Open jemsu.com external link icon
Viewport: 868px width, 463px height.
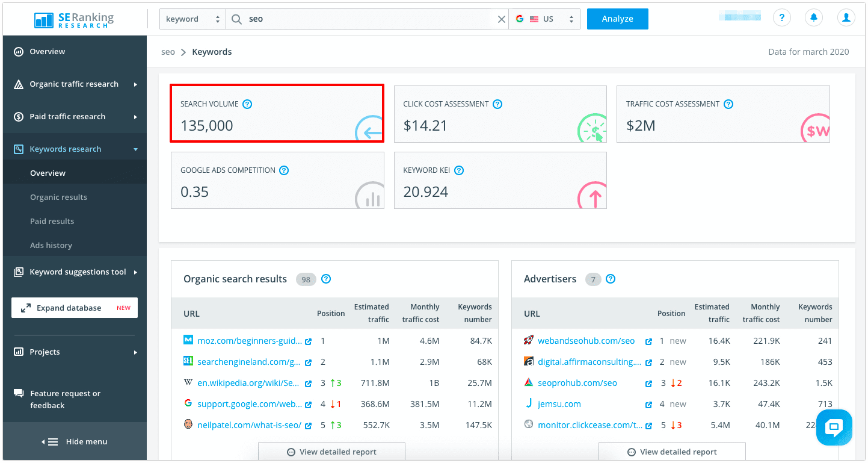pyautogui.click(x=649, y=405)
